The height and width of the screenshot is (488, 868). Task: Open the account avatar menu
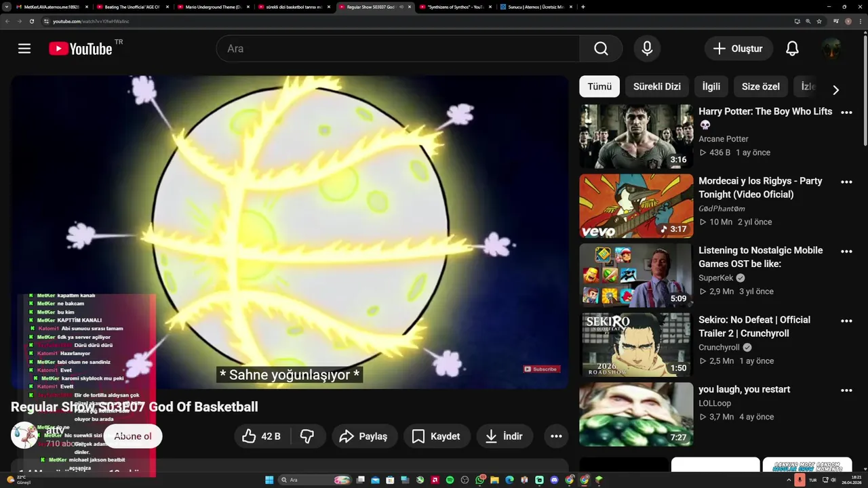pyautogui.click(x=831, y=49)
